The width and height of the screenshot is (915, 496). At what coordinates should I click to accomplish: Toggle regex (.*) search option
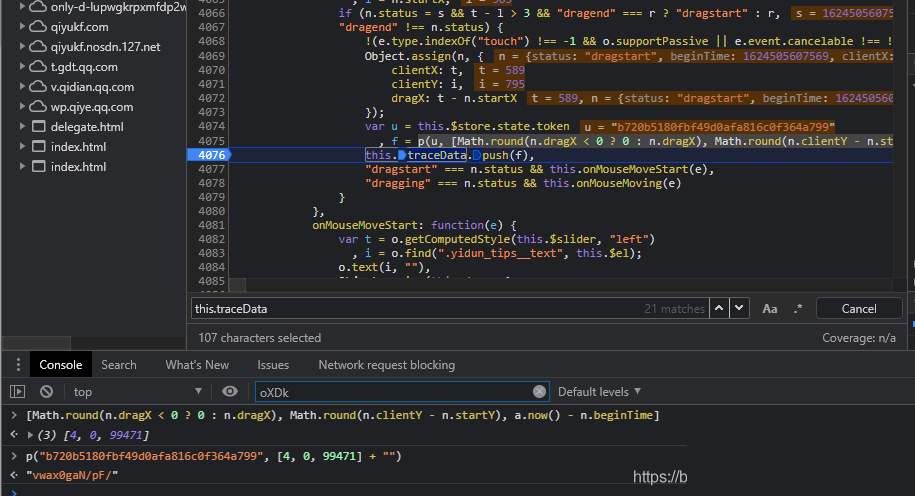[797, 309]
